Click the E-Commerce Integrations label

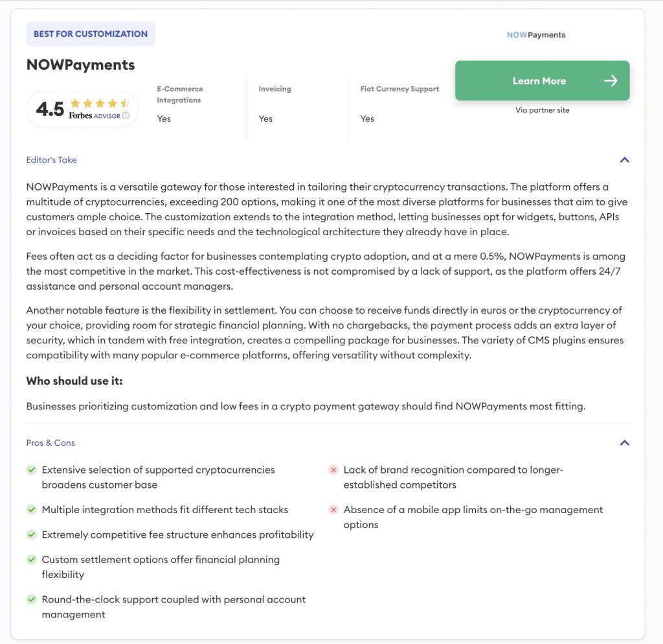[180, 95]
